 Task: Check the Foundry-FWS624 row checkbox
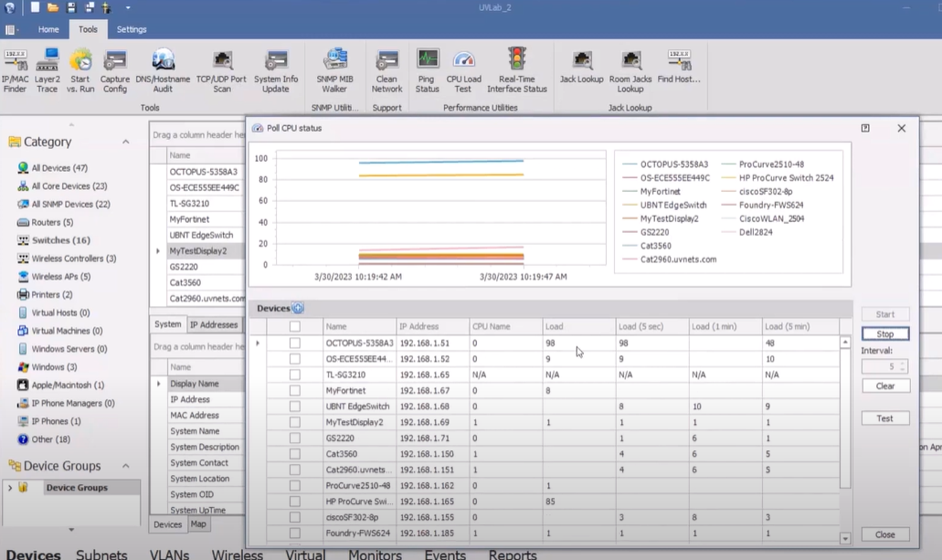point(294,533)
